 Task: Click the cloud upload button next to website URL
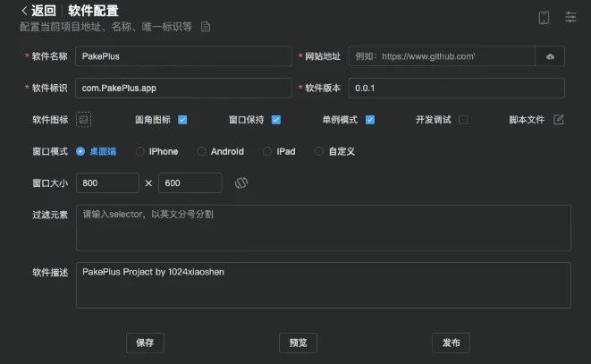(550, 56)
